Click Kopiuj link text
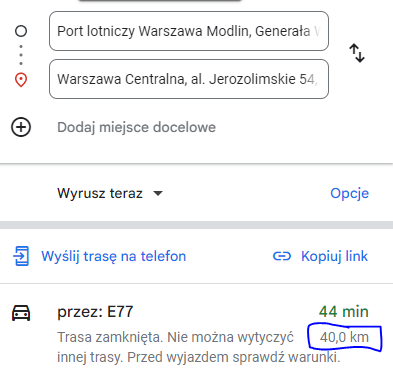393x384 pixels. 334,256
